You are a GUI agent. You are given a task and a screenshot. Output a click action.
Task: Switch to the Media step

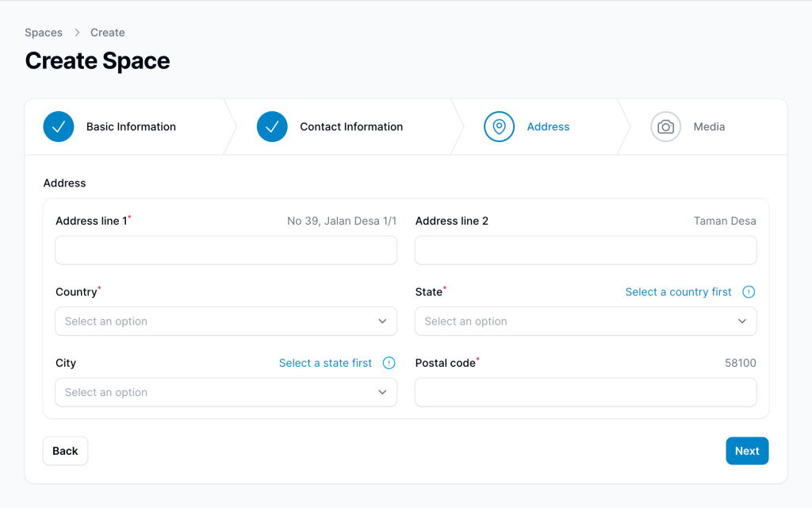(709, 126)
